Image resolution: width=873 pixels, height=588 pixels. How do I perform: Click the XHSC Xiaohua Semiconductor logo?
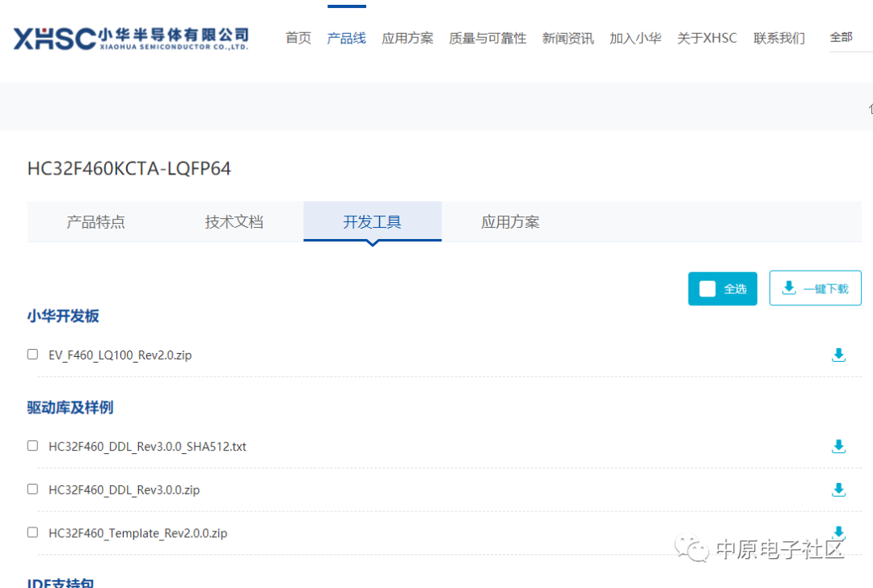pos(131,39)
